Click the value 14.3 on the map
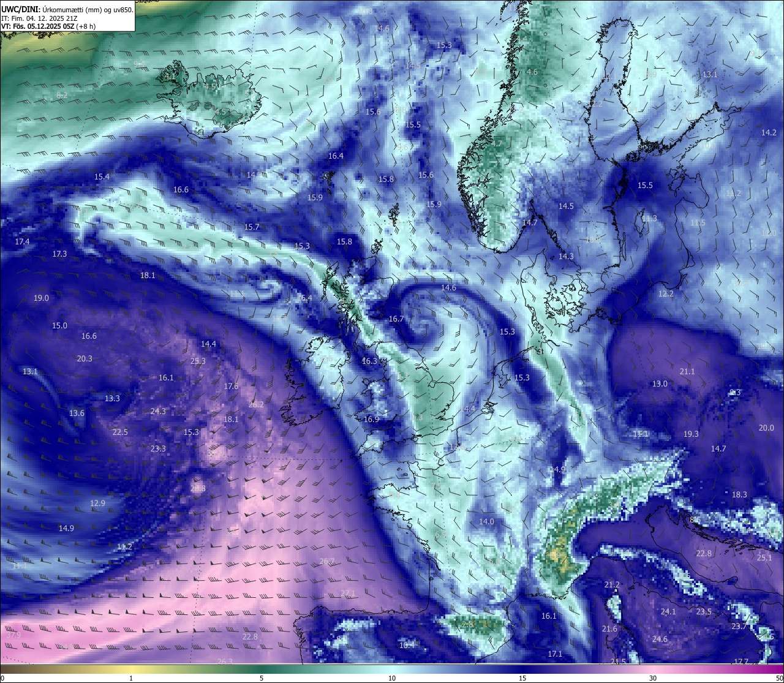The image size is (784, 683). (x=566, y=256)
